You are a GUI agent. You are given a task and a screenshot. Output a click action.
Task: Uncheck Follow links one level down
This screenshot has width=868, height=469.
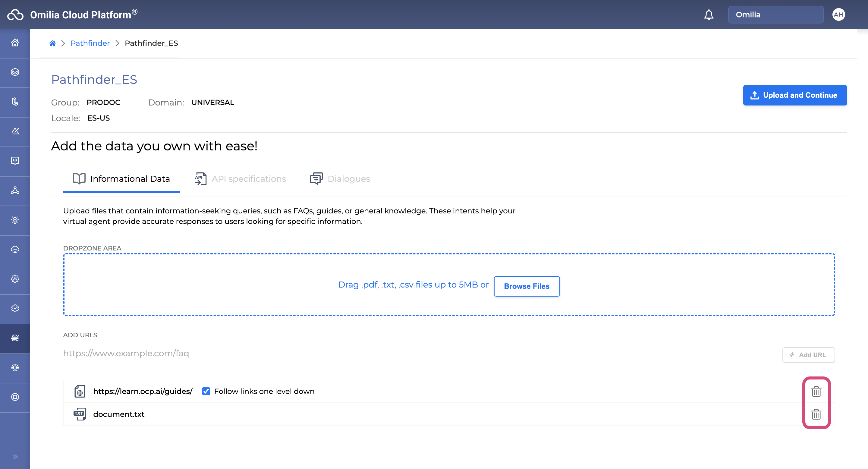point(206,391)
